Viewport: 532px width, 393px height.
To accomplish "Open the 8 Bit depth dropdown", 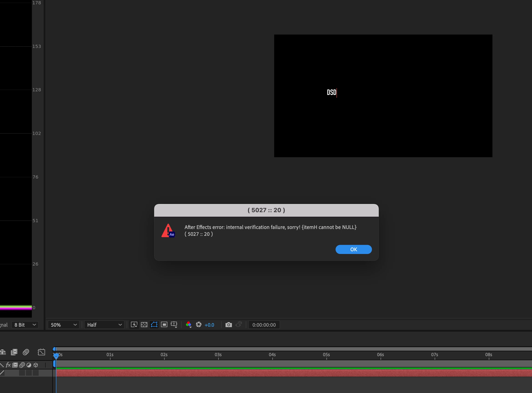I will [x=25, y=325].
